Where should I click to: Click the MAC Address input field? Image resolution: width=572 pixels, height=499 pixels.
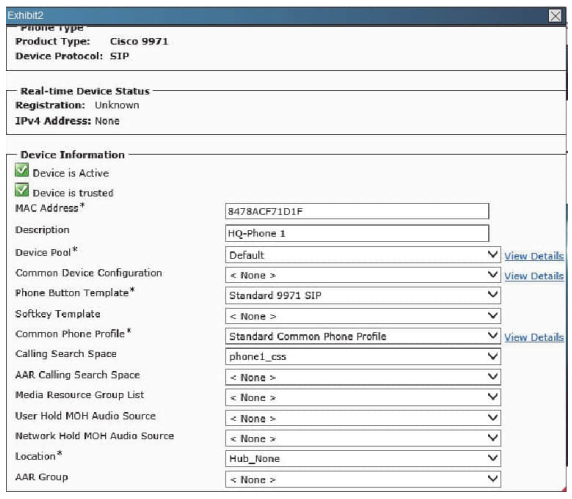[357, 211]
